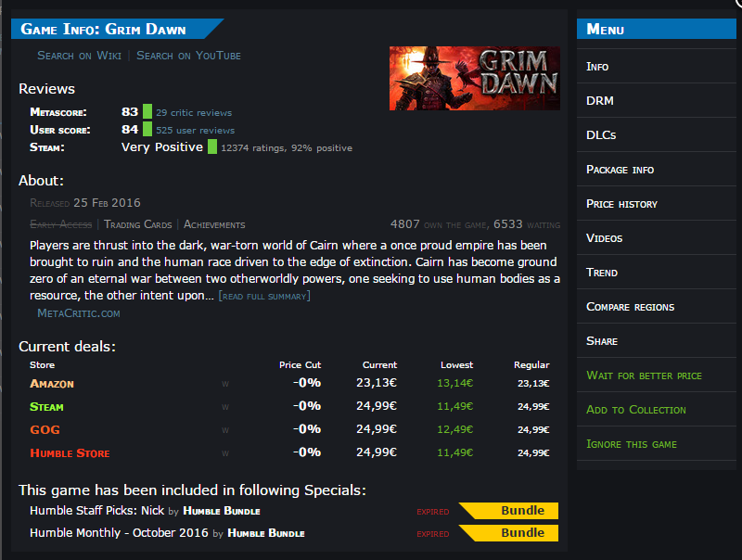Click the Grim Dawn banner image
The image size is (742, 560).
point(474,78)
